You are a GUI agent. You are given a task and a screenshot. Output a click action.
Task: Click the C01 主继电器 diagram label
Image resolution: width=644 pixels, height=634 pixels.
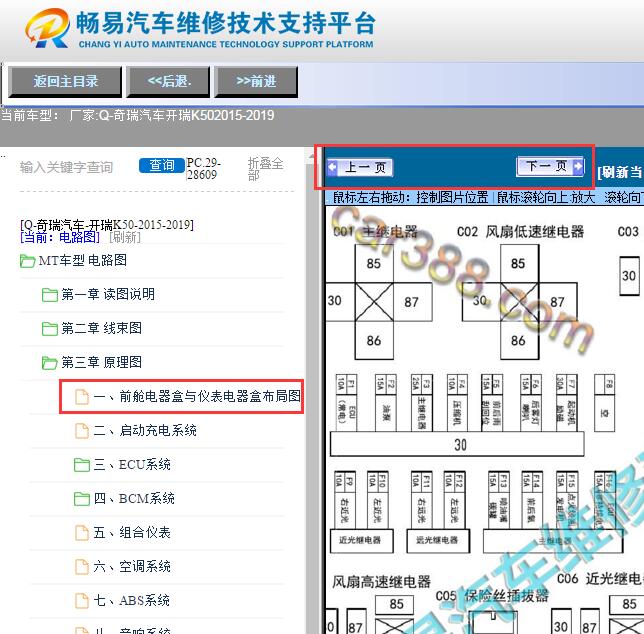tap(375, 232)
